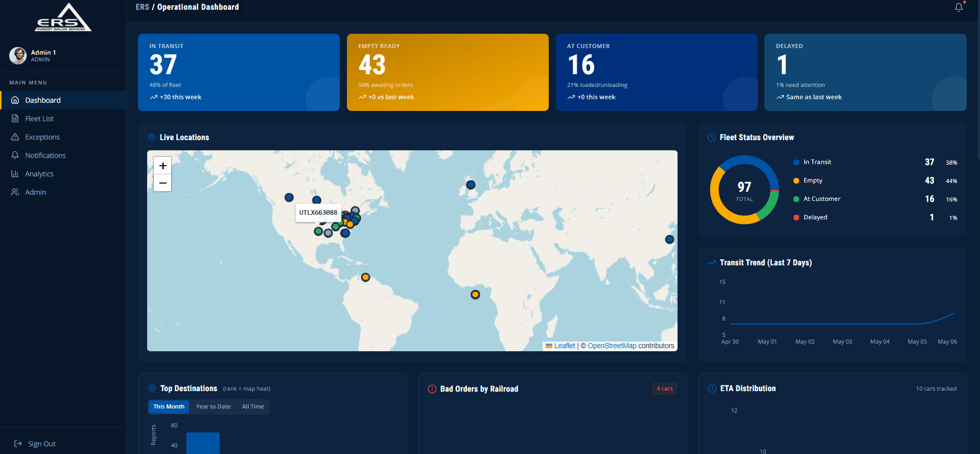Go to Analytics page
980x454 pixels.
coord(63,174)
